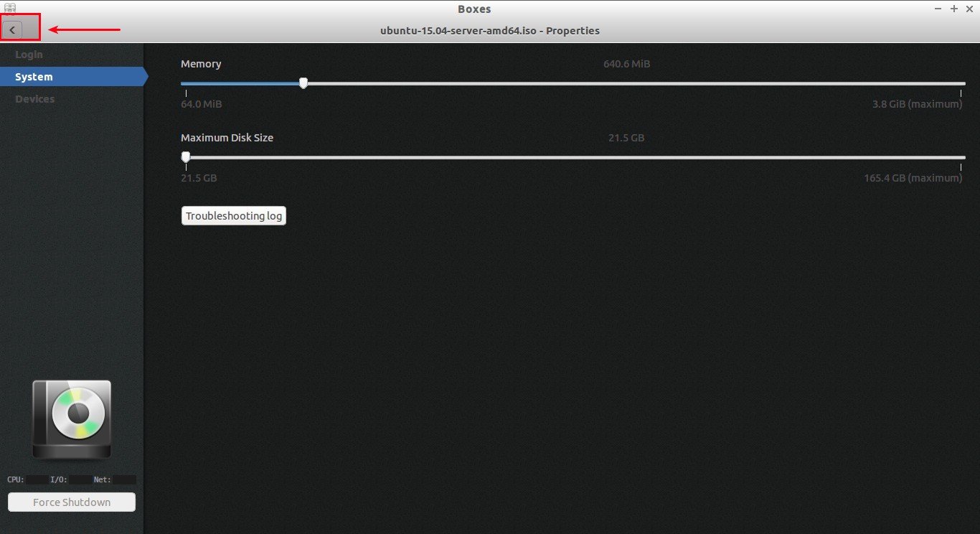980x534 pixels.
Task: Switch to the Devices properties page
Action: tap(34, 99)
